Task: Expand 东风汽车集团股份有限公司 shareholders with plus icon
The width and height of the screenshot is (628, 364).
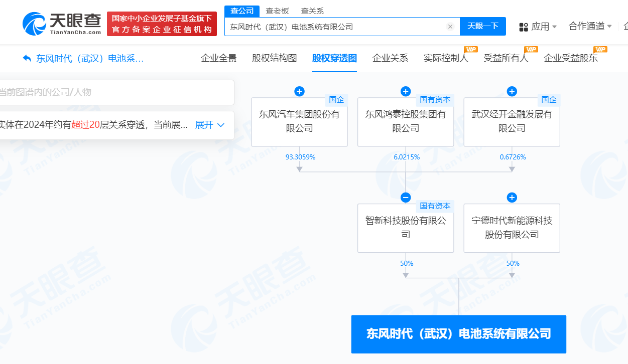Action: tap(299, 91)
